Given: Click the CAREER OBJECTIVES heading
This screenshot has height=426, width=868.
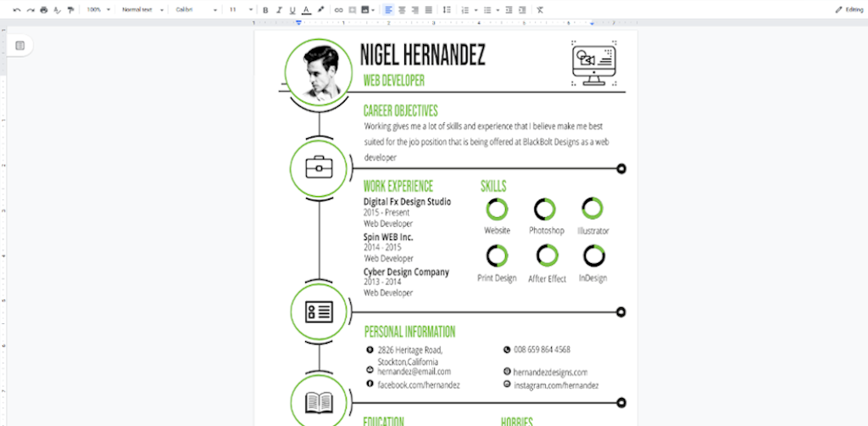Looking at the screenshot, I should (x=401, y=111).
